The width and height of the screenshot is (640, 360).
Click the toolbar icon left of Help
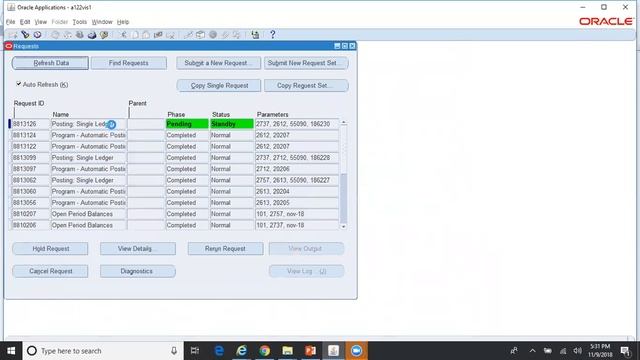[255, 35]
